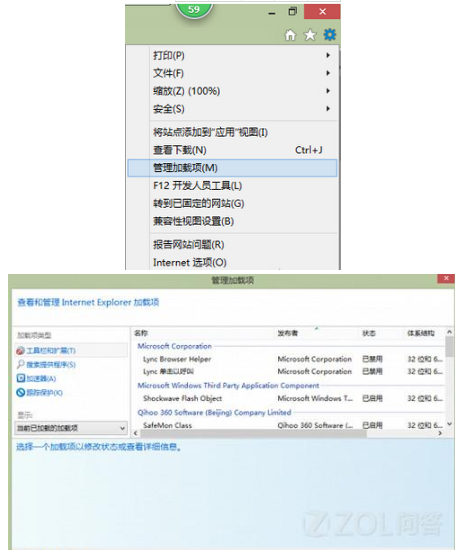Choose 安全(S) menu entry
This screenshot has width=455, height=550.
click(232, 109)
